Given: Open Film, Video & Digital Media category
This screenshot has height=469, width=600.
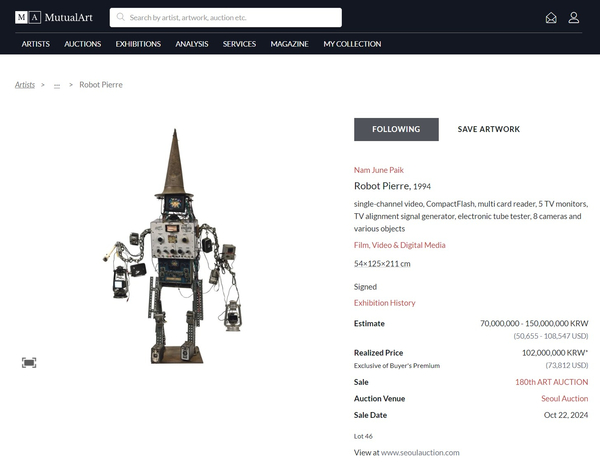Looking at the screenshot, I should 400,245.
